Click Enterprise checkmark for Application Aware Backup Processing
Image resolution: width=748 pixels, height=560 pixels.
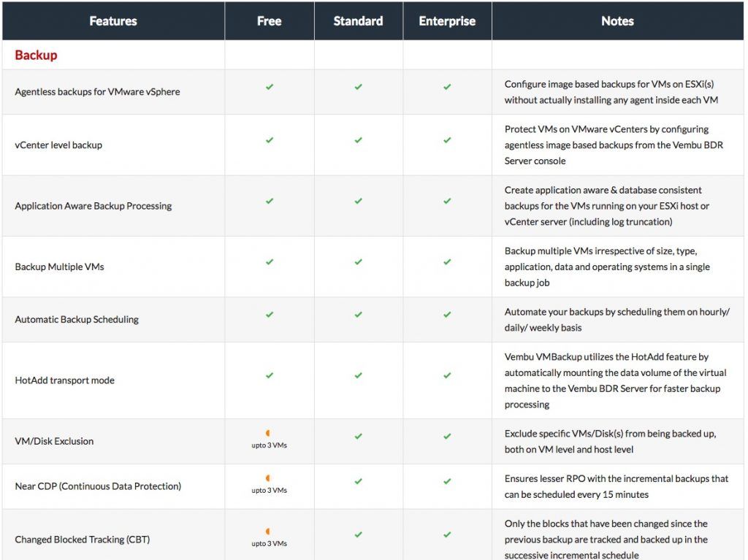(x=447, y=201)
